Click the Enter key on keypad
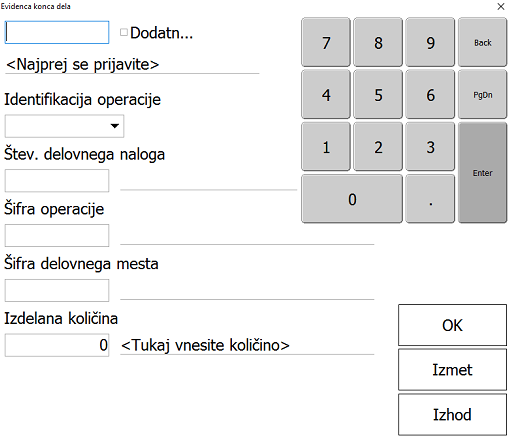The height and width of the screenshot is (437, 510). coord(482,173)
